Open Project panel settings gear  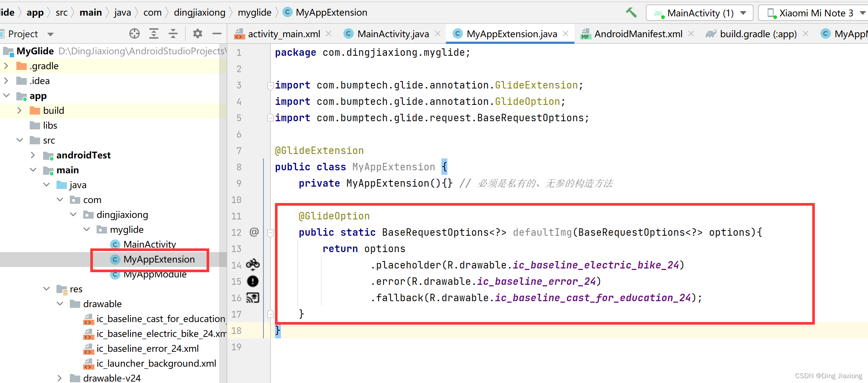click(198, 34)
